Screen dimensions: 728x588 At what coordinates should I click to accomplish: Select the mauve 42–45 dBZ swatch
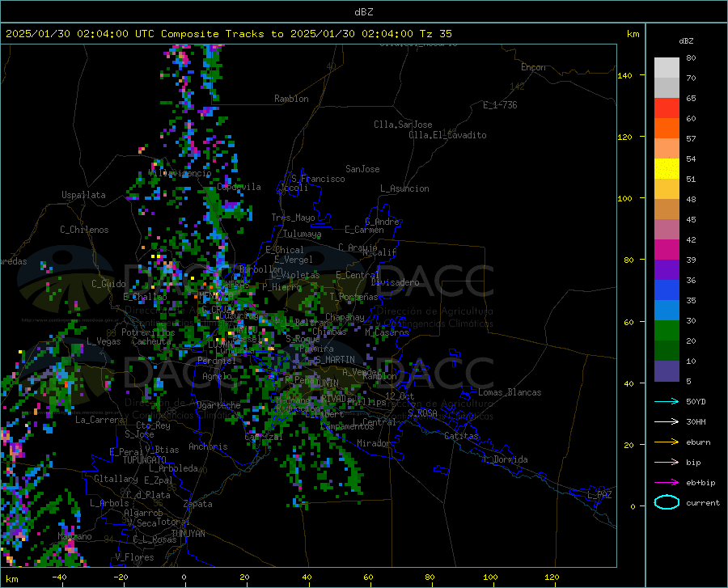click(x=667, y=229)
